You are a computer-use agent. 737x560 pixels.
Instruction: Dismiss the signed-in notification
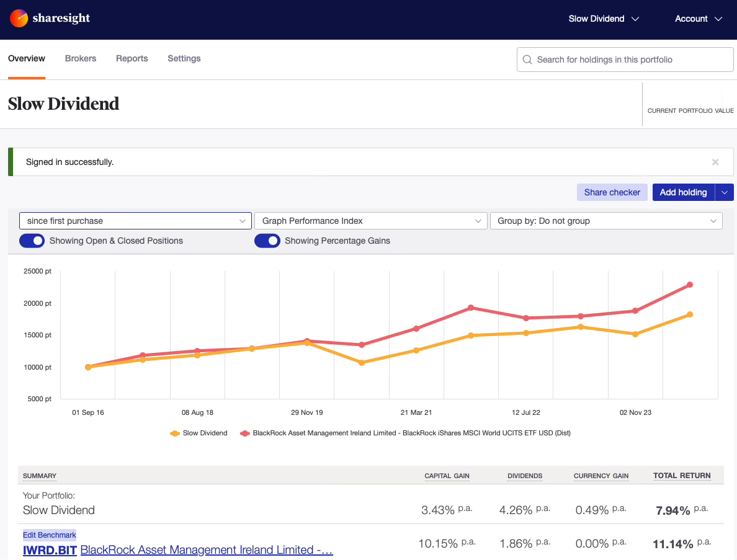coord(715,162)
